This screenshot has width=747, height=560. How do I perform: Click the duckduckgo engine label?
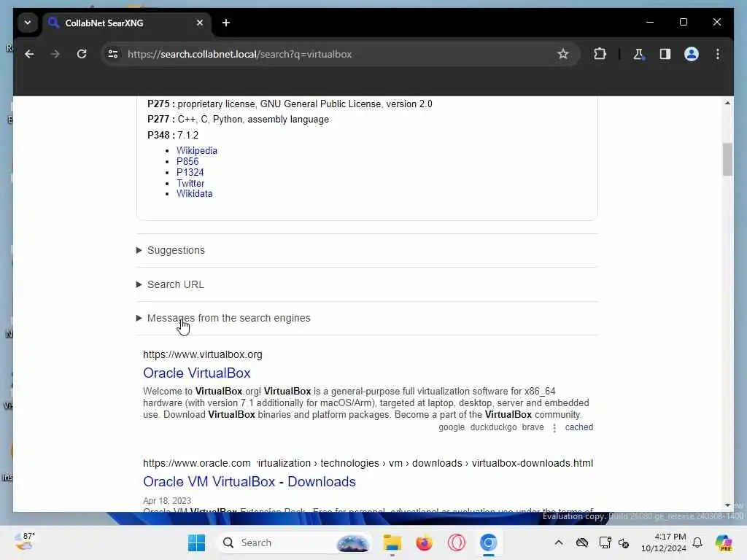493,427
